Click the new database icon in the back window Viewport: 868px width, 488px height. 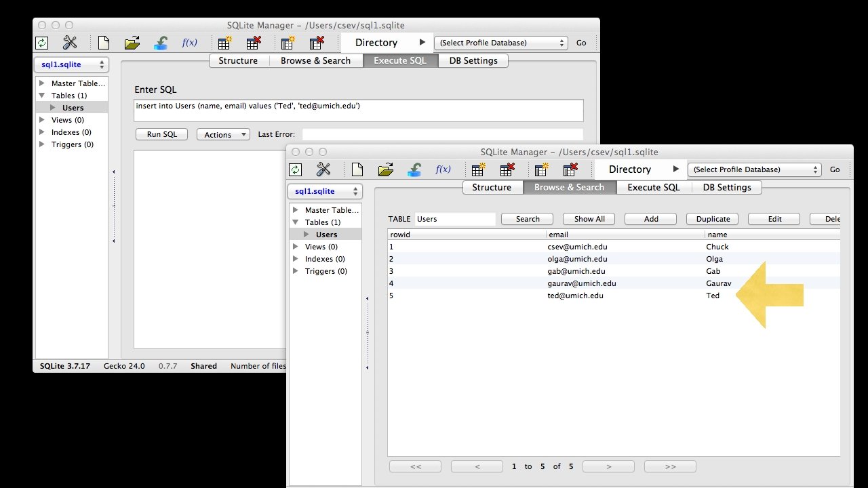coord(104,43)
